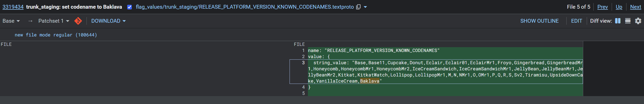Open change number 3319434 link

13,7
